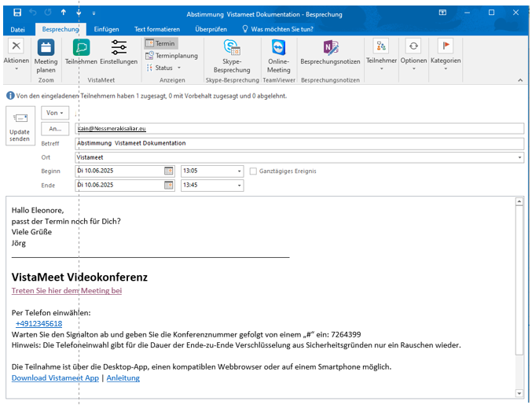The width and height of the screenshot is (532, 405).
Task: Click Ribbon Display Options icon
Action: pos(442,13)
